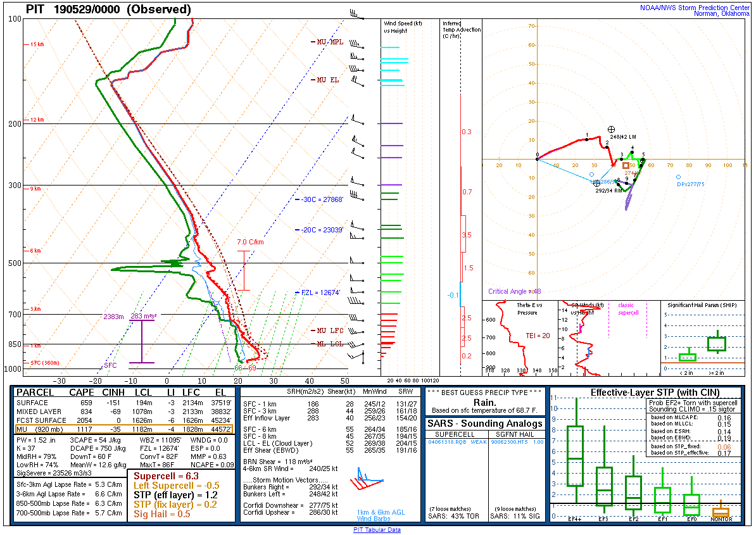Click the Eff Shear (EBWD) row
Viewport: 756px width, 535px height.
pos(330,450)
